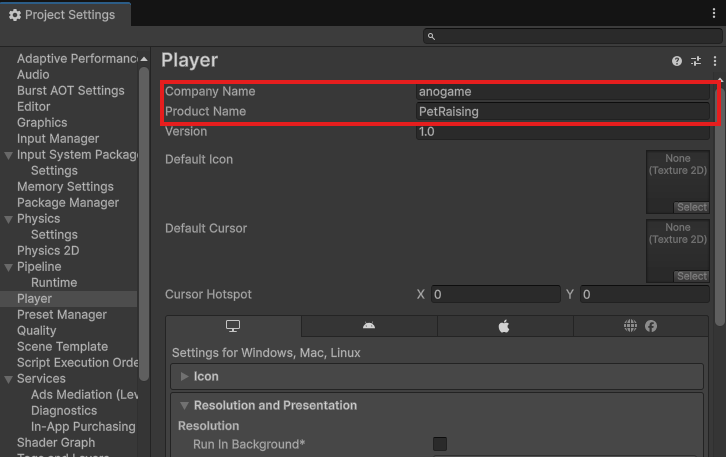
Task: Click the search magnifier icon
Action: tap(431, 36)
